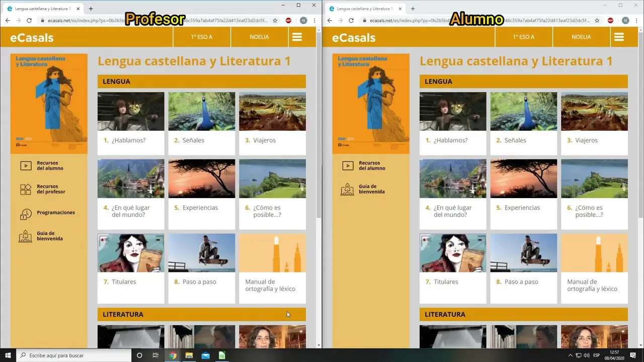Open the Programaciones sidebar icon
Viewport: 644px width, 362px height.
coord(26,214)
